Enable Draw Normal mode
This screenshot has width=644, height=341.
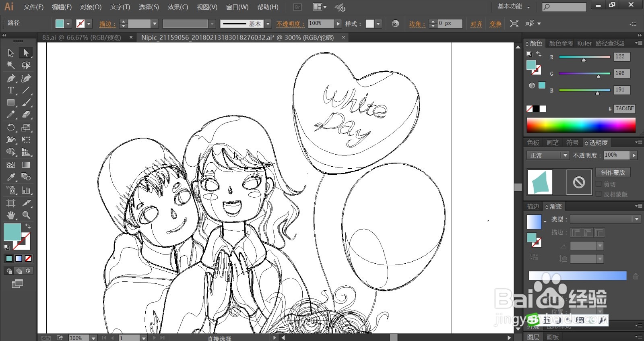tap(9, 271)
